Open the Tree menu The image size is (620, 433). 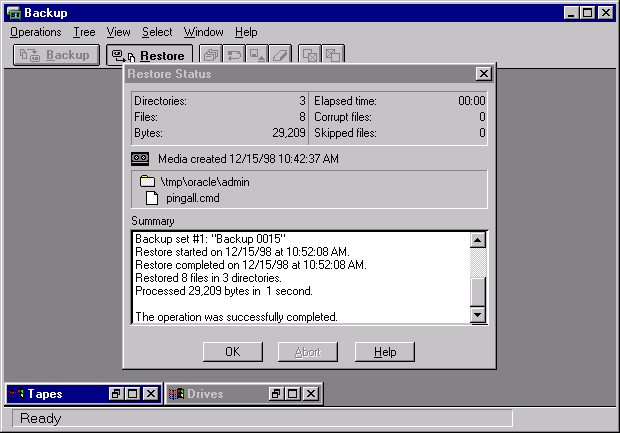[x=84, y=32]
